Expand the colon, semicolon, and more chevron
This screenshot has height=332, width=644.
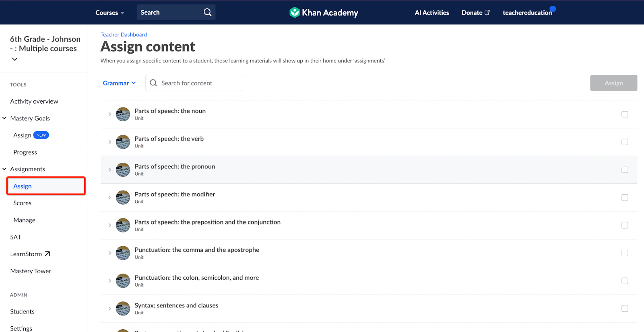pos(109,281)
